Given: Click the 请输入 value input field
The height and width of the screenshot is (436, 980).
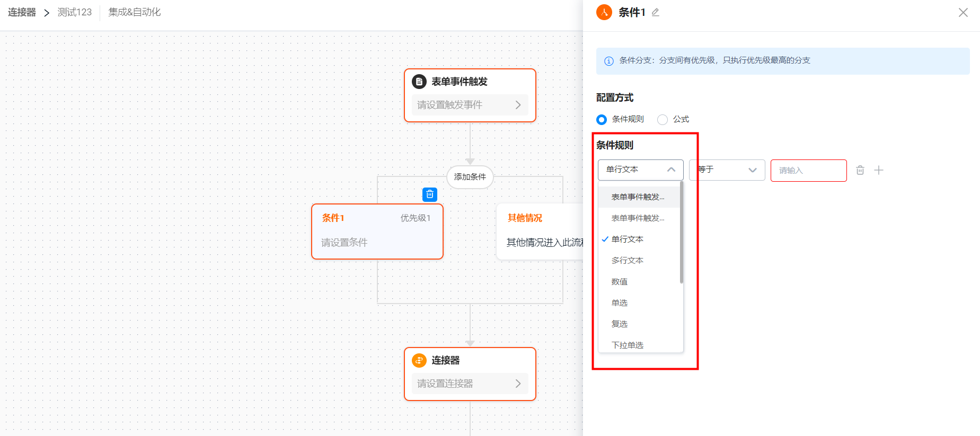Looking at the screenshot, I should 809,171.
